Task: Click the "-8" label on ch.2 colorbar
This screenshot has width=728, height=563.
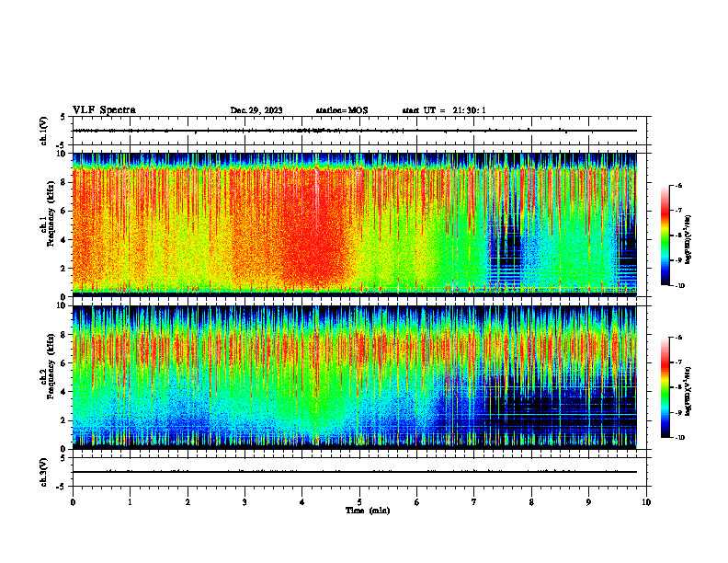Action: tap(678, 387)
